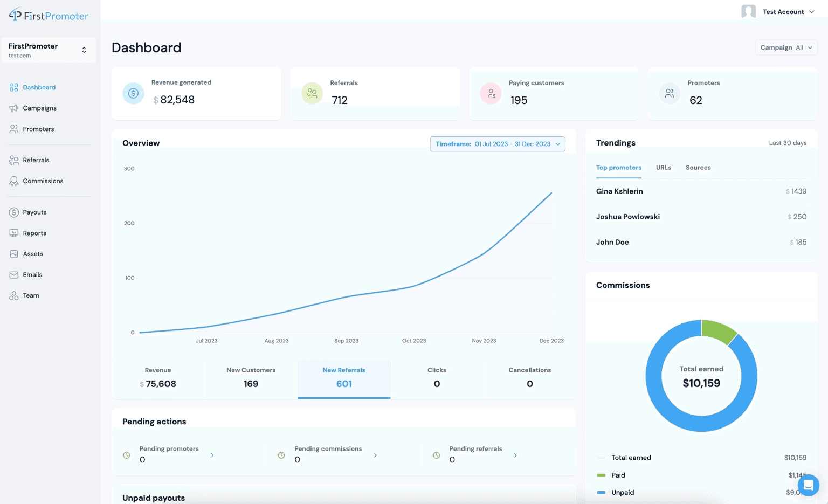Click the Referrals icon in sidebar
The width and height of the screenshot is (828, 504).
pos(14,160)
